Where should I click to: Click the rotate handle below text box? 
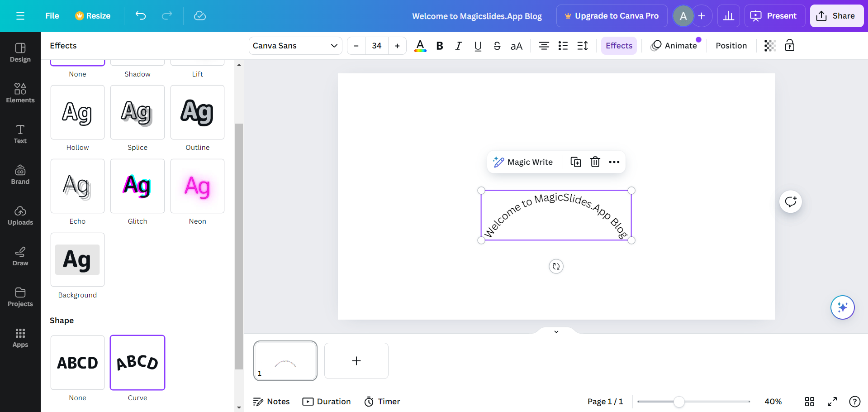pyautogui.click(x=556, y=267)
